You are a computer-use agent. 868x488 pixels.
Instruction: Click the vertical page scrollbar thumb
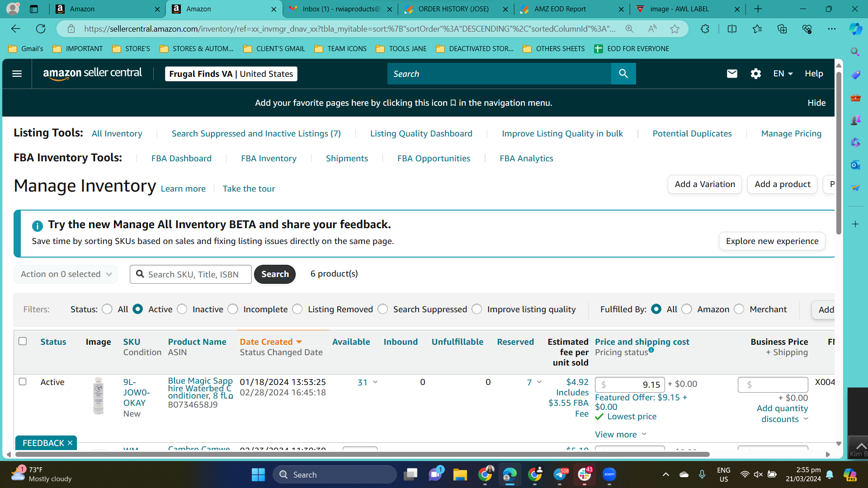(x=839, y=153)
